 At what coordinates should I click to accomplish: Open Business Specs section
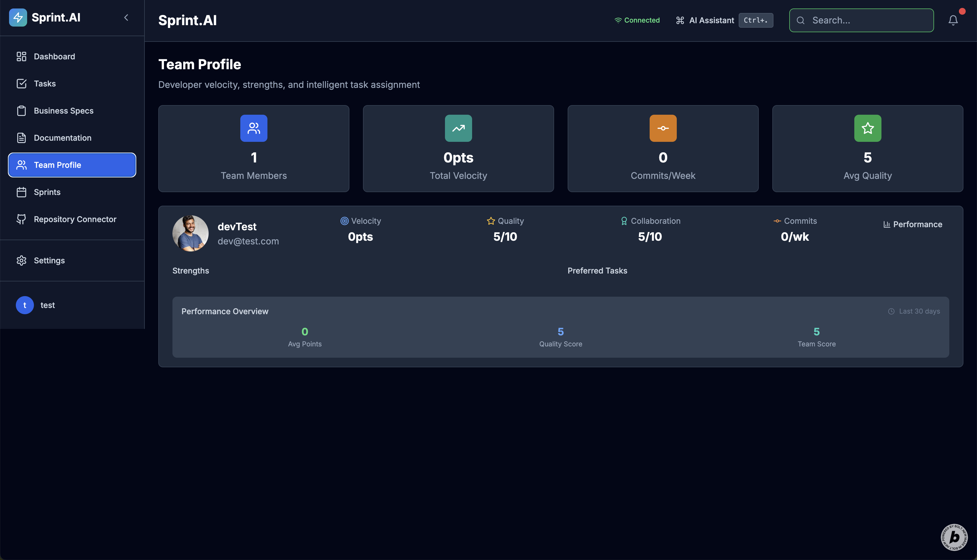pos(63,111)
